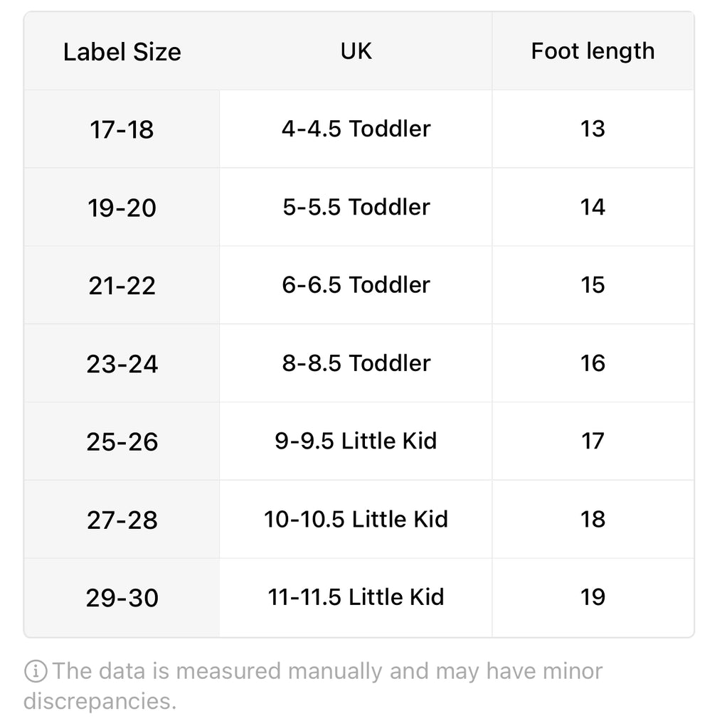Click label size 29-30 cell

122,597
